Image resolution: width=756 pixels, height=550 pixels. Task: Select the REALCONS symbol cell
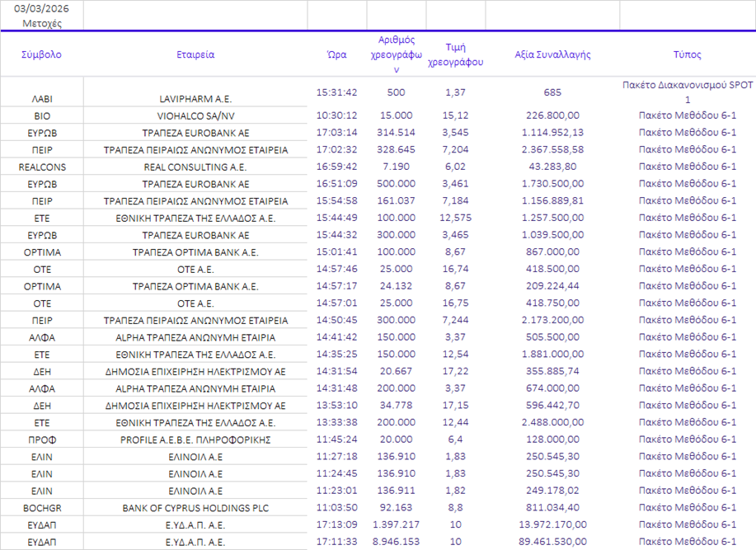tap(42, 167)
